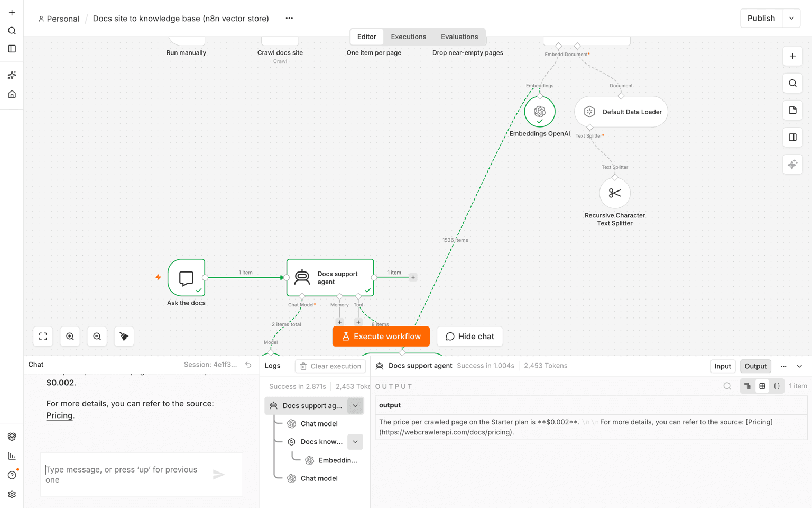
Task: Show Output in log details
Action: (x=755, y=366)
